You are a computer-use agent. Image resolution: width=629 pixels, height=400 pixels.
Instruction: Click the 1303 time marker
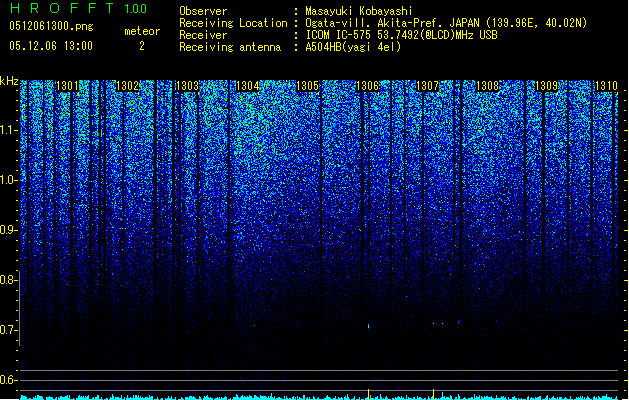point(187,86)
